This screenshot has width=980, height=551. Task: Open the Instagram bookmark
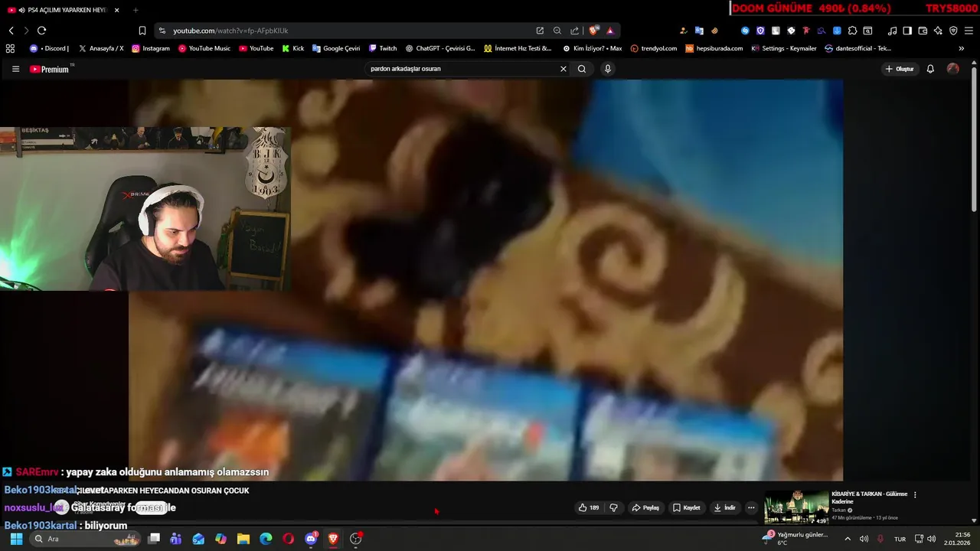151,48
